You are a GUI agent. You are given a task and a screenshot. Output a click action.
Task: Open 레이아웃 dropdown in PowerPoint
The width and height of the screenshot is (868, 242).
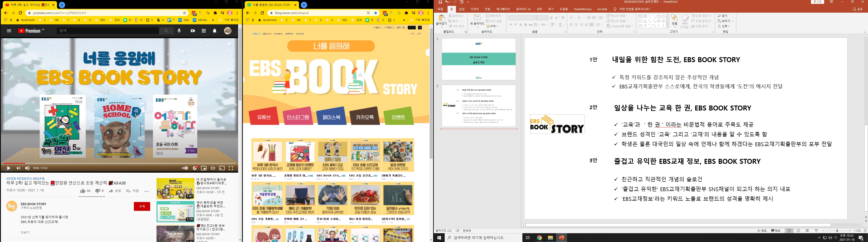pos(494,16)
